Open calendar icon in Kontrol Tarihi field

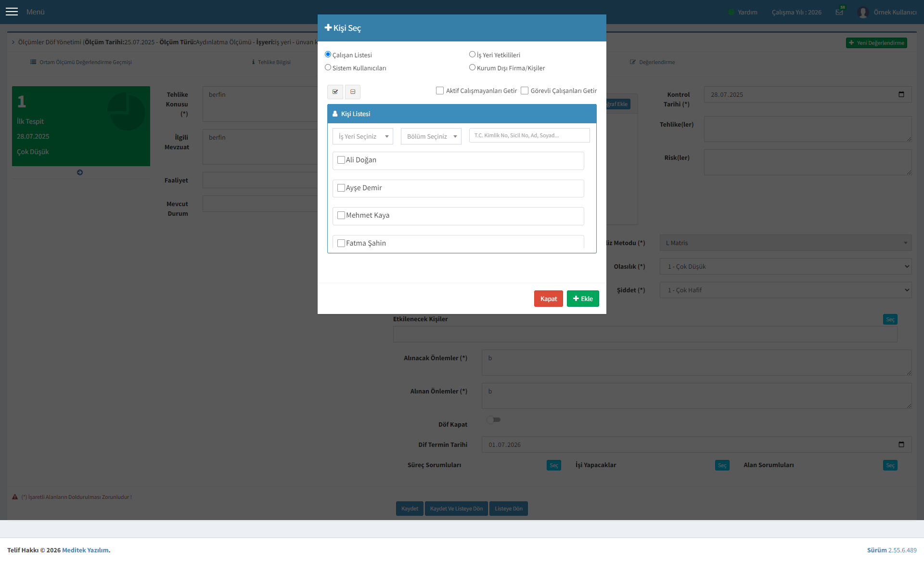[901, 94]
